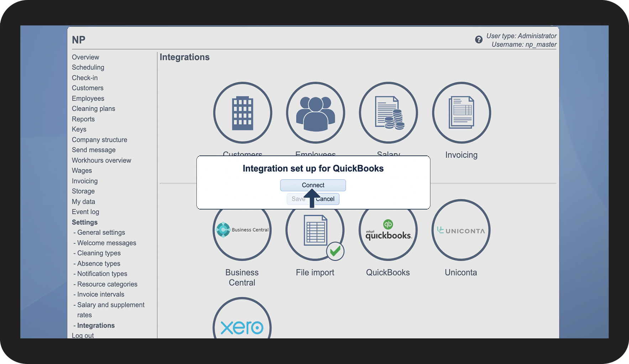Log out from the sidebar
Viewport: 629px width, 364px height.
pos(83,335)
